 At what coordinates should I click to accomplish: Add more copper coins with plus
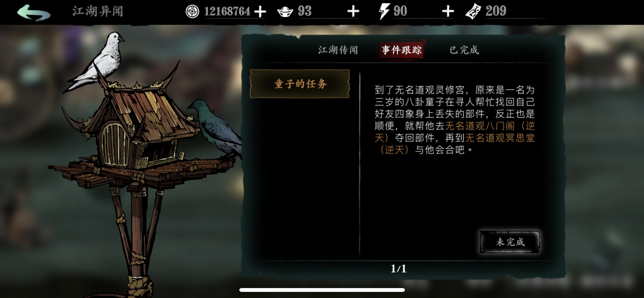[260, 12]
